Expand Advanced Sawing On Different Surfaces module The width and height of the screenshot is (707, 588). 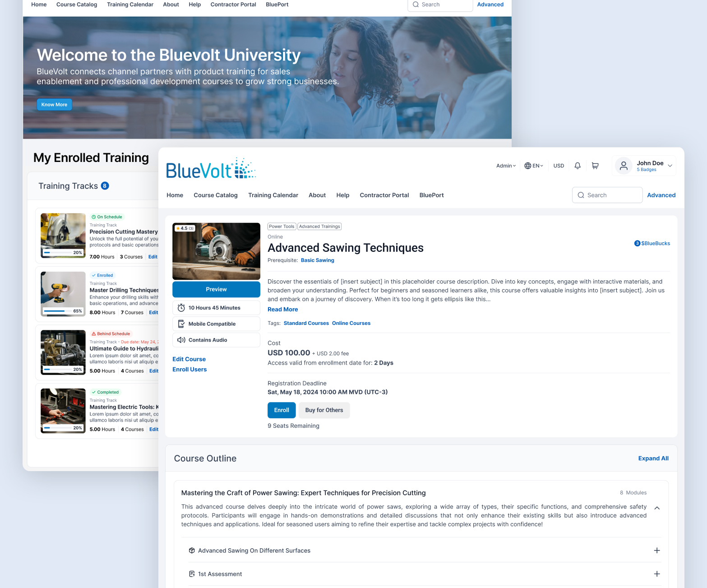click(x=657, y=551)
